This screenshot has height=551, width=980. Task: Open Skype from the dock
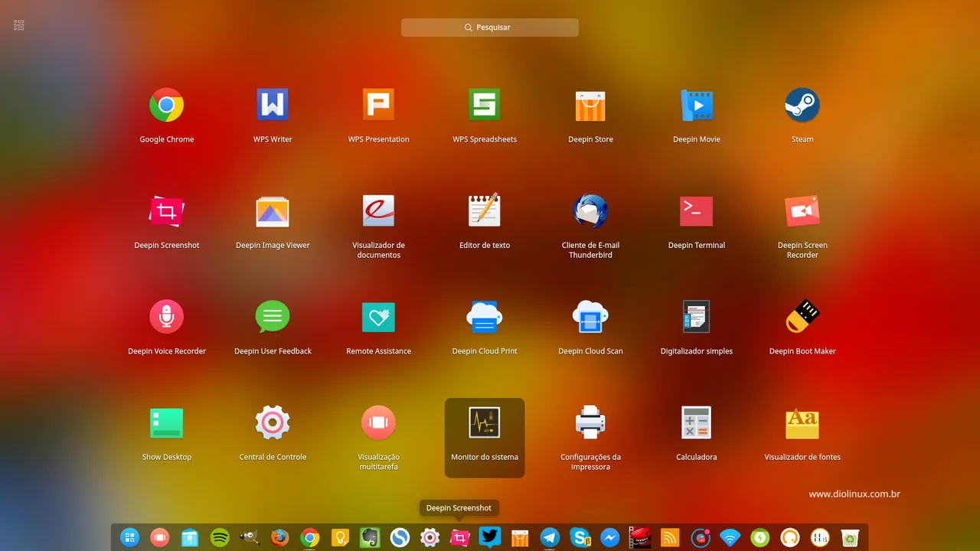click(x=580, y=538)
